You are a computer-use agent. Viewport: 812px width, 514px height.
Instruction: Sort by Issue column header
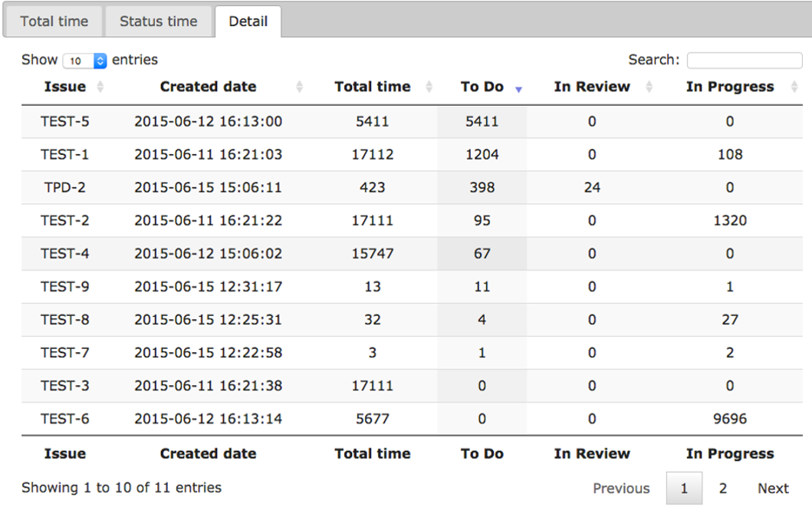click(x=65, y=87)
